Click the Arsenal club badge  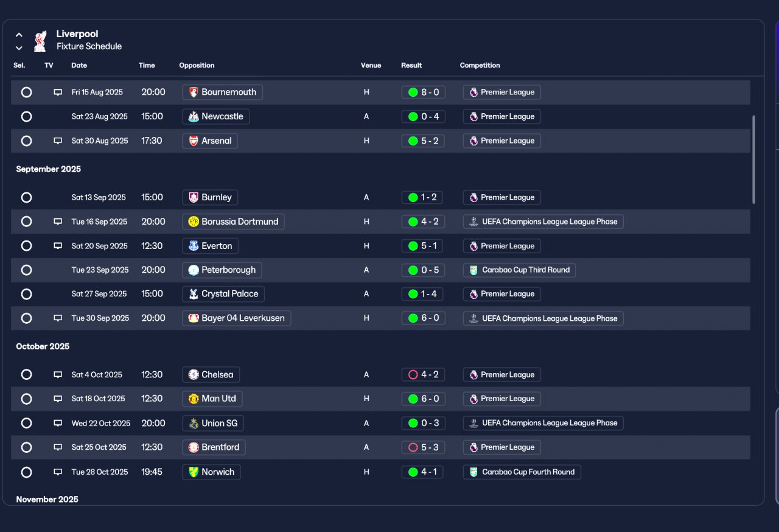pos(194,141)
